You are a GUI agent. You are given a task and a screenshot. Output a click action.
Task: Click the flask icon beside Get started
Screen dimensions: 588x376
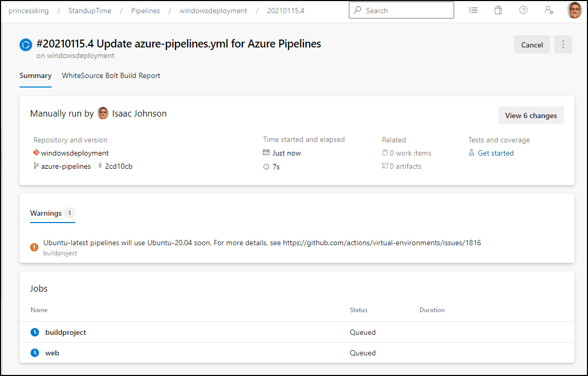[x=472, y=152]
